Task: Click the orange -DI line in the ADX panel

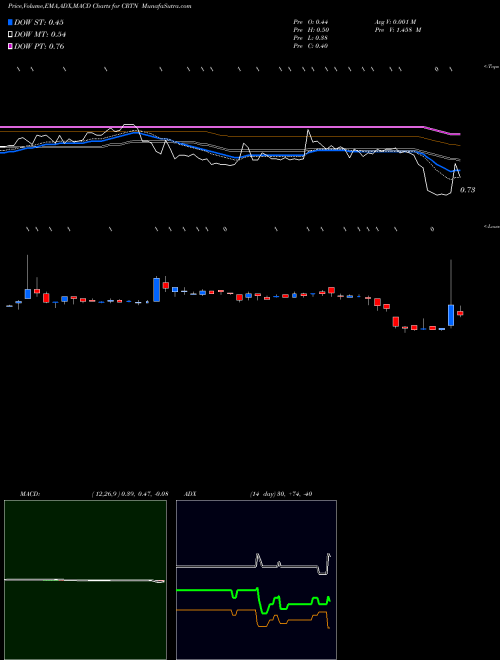Action: (210, 609)
